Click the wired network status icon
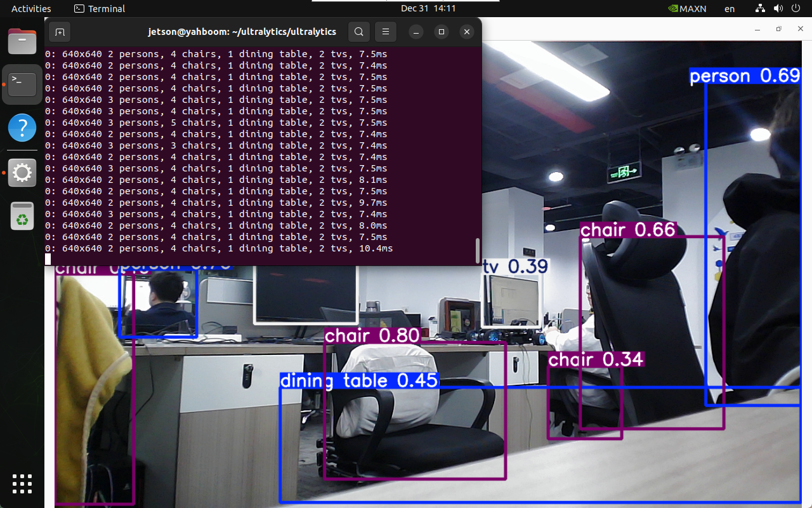The width and height of the screenshot is (812, 508). [x=760, y=8]
